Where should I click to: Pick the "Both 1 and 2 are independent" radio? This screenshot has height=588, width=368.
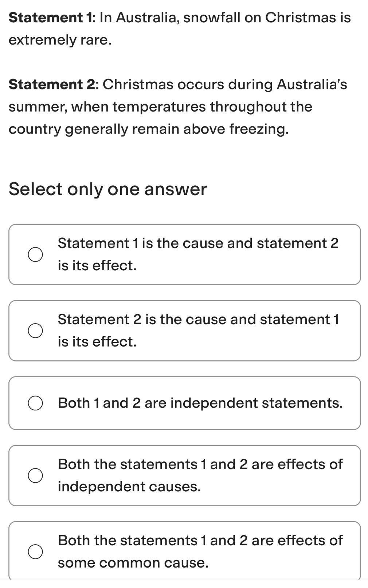click(x=35, y=403)
